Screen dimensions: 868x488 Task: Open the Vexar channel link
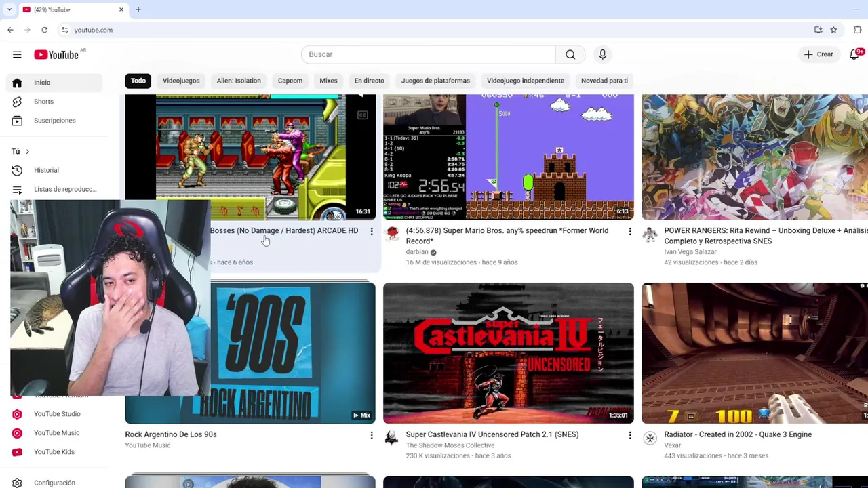(x=673, y=445)
